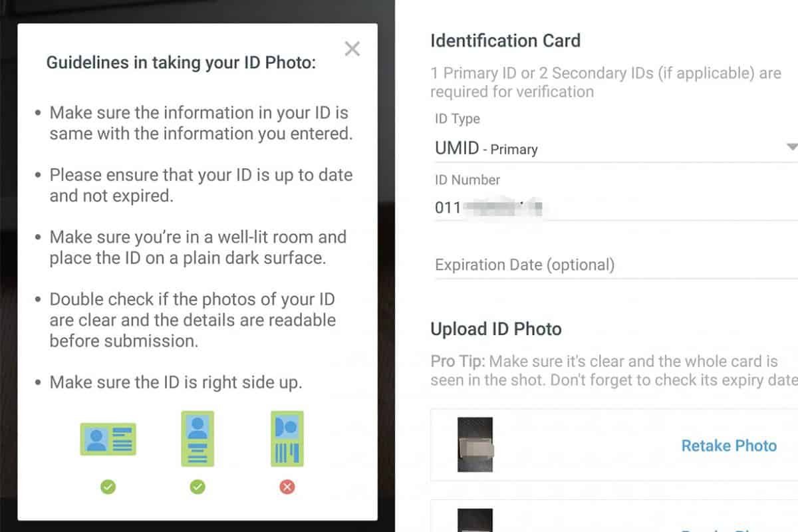The width and height of the screenshot is (798, 532).
Task: Open the second ID photo thumbnail at bottom
Action: (475, 520)
